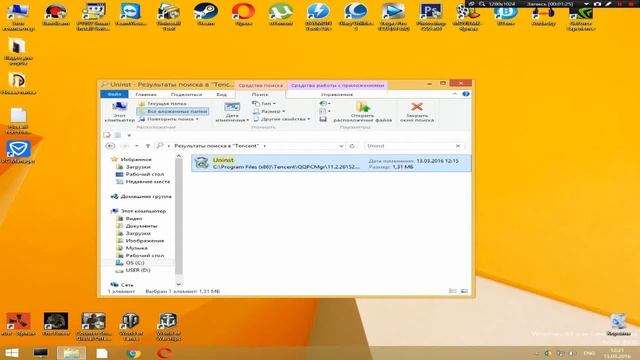This screenshot has height=360, width=640.
Task: Switch to the Home (Главная) ribbon tab
Action: [146, 94]
